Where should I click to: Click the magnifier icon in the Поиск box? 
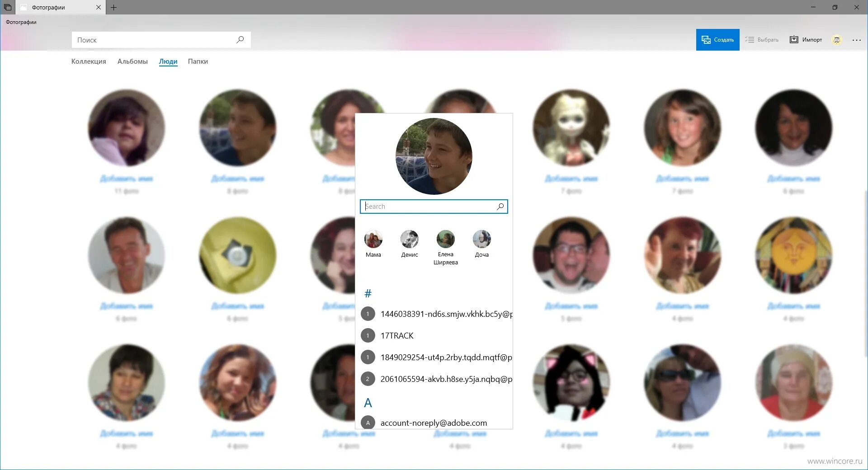pyautogui.click(x=240, y=40)
